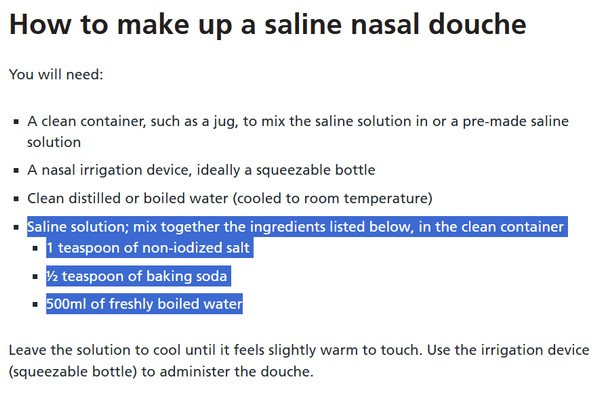Click the heading "How to make up a saline nasal douche"
Image resolution: width=600 pixels, height=401 pixels.
pos(268,26)
